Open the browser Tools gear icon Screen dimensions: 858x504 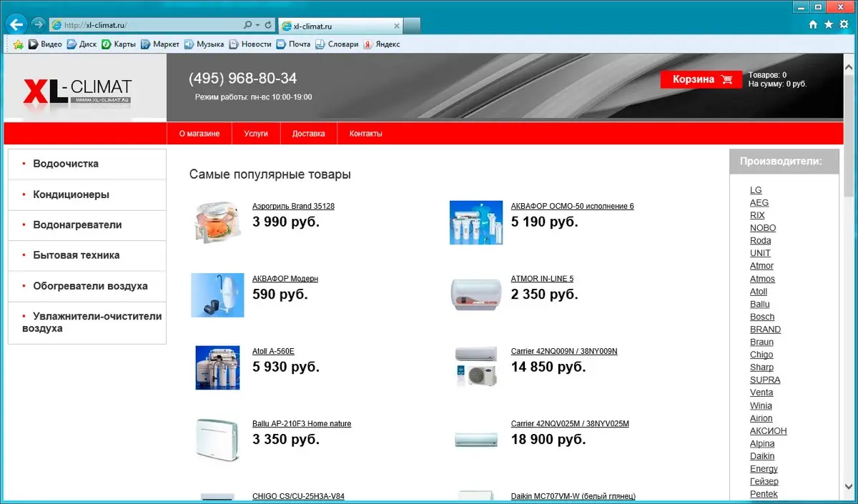point(844,24)
